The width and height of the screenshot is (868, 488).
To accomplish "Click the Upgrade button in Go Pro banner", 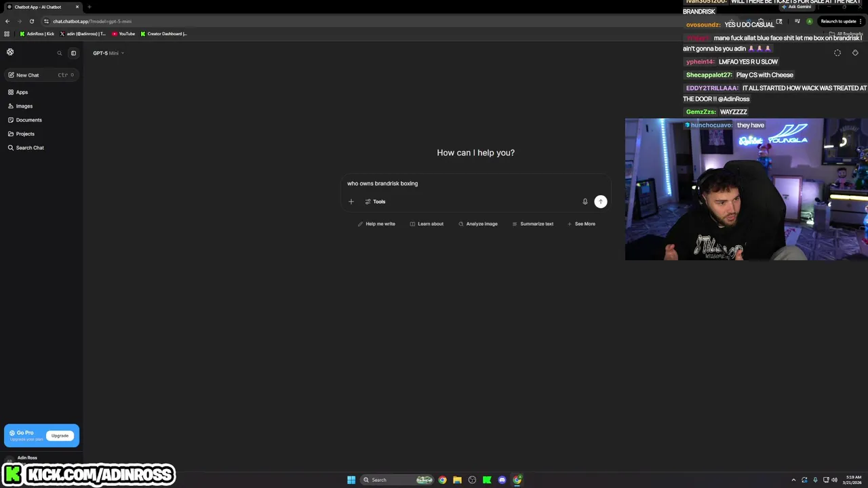I will click(x=60, y=436).
